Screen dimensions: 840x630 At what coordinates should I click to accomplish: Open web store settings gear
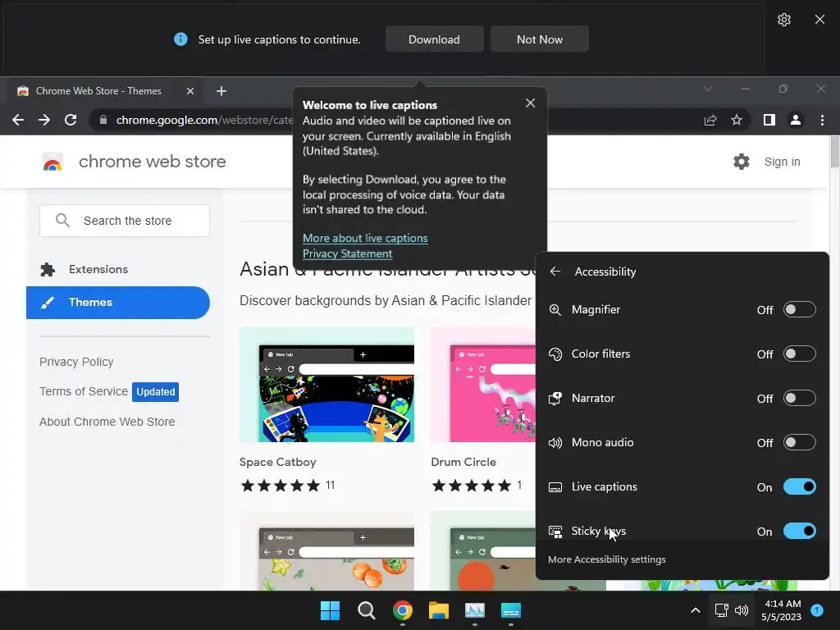[742, 162]
